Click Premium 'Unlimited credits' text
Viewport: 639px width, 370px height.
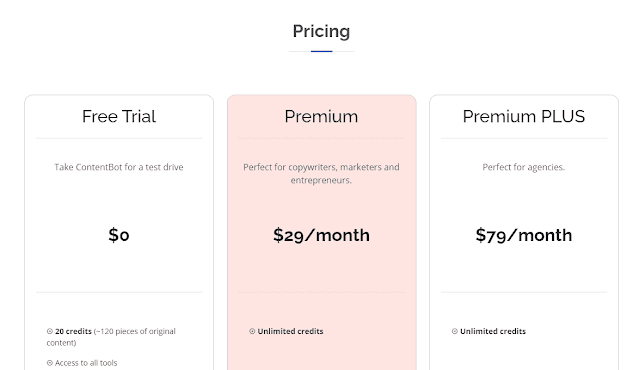(x=290, y=331)
